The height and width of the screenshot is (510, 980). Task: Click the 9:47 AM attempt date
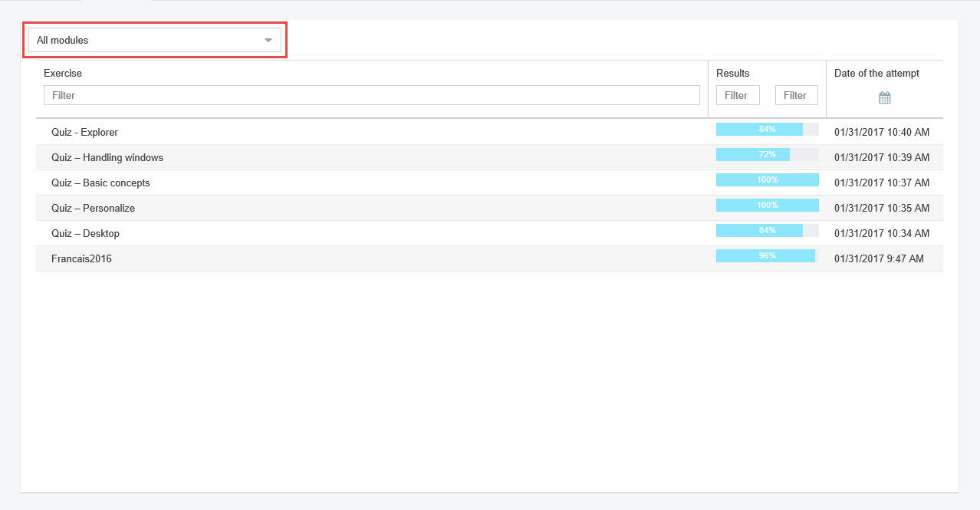point(879,258)
